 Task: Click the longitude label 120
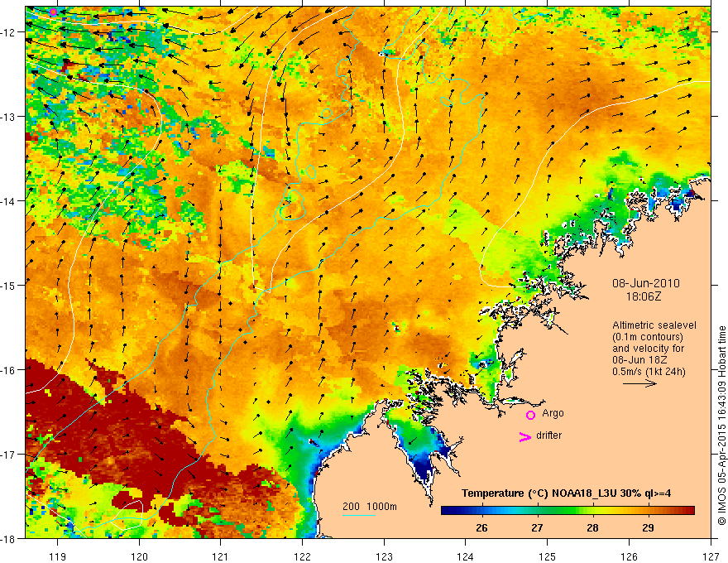coord(139,556)
